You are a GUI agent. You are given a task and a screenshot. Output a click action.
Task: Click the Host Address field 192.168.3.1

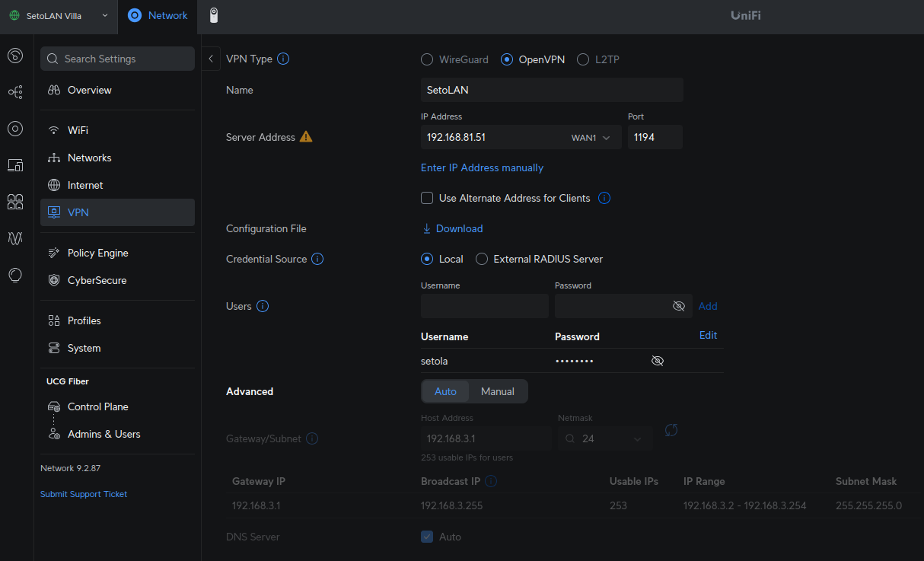click(x=486, y=438)
